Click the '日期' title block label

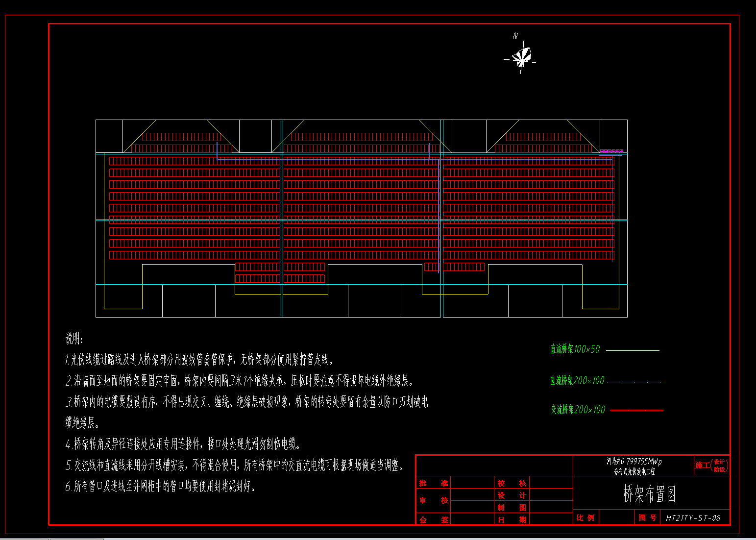(x=512, y=520)
